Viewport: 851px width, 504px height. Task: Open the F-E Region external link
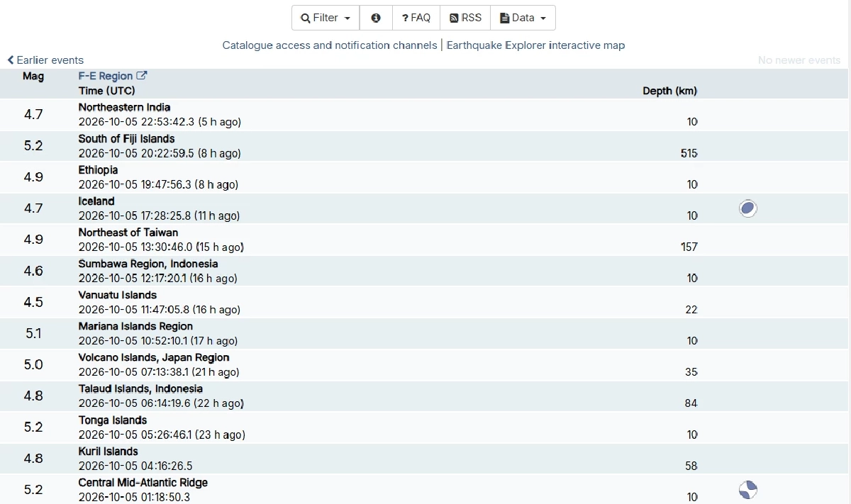tap(113, 76)
